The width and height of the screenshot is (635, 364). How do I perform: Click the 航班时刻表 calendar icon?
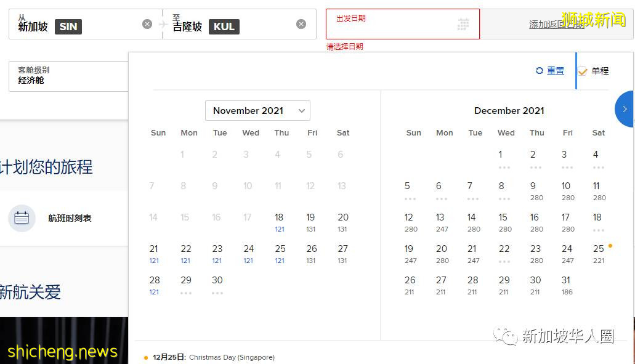(x=22, y=218)
